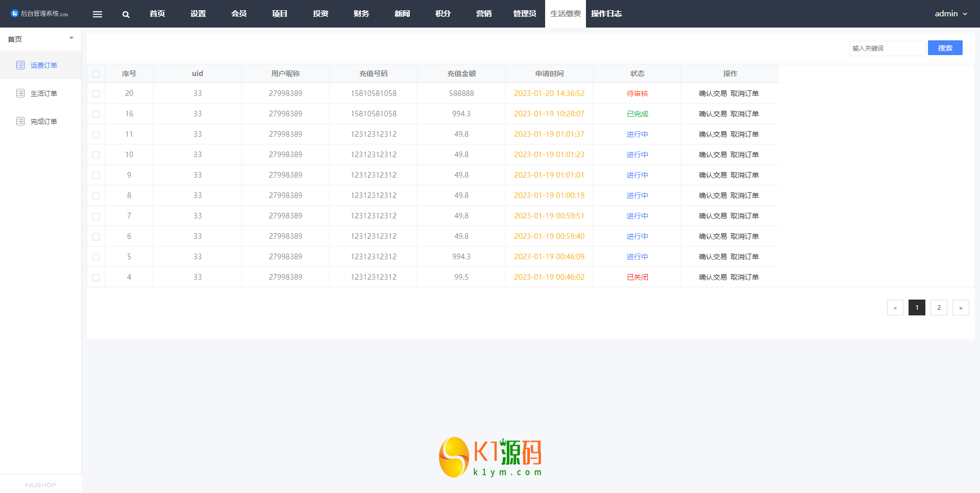This screenshot has width=980, height=493.
Task: Toggle the select-all checkbox in table header
Action: click(96, 74)
